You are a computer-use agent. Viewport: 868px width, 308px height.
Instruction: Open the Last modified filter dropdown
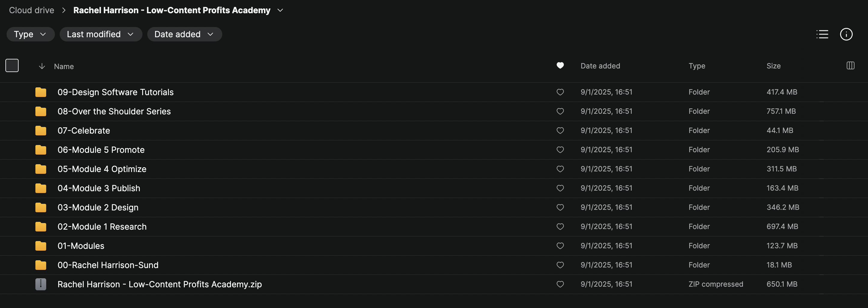(x=100, y=34)
